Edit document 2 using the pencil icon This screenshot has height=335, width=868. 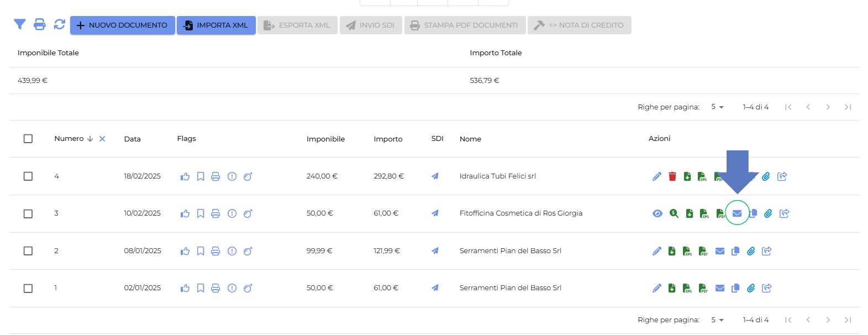click(656, 251)
